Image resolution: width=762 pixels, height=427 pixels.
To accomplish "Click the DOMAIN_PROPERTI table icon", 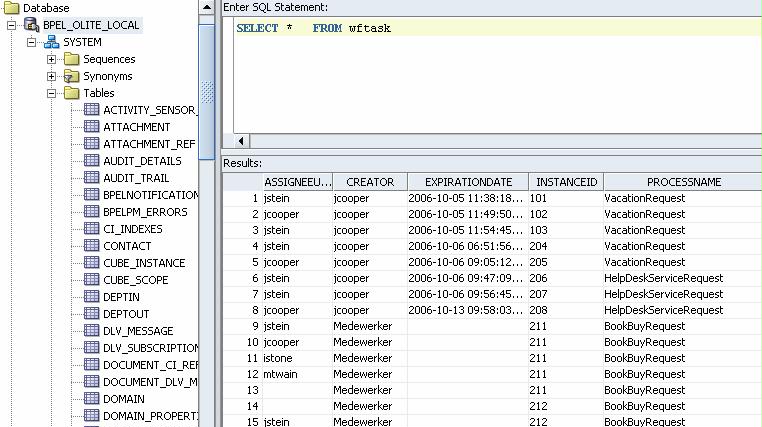I will pyautogui.click(x=91, y=415).
